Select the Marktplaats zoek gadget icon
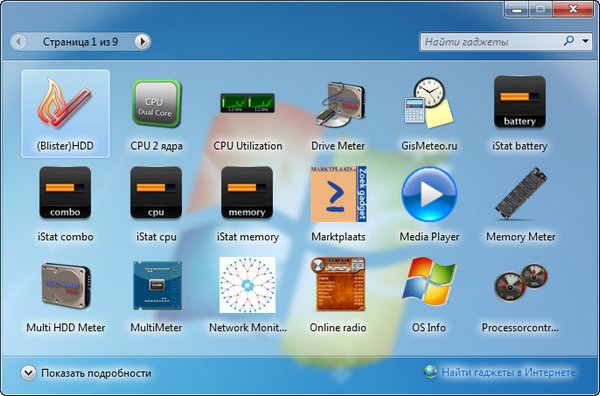600x396 pixels. (338, 194)
